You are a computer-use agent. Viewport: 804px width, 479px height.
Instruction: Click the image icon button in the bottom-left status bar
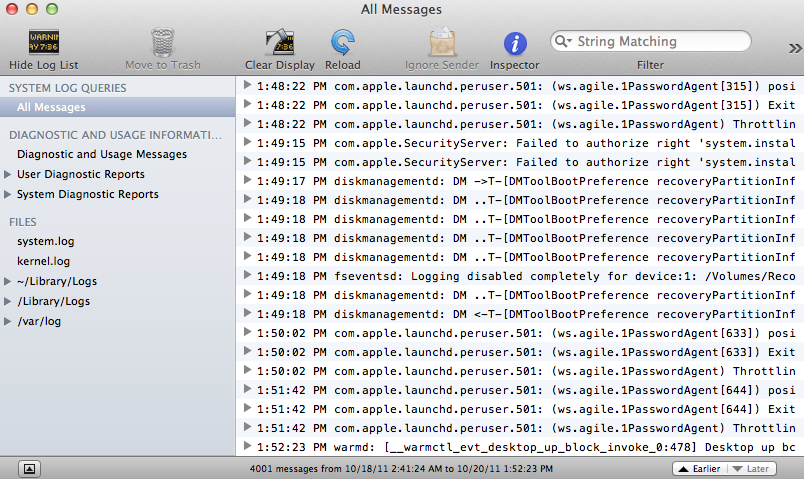coord(29,469)
